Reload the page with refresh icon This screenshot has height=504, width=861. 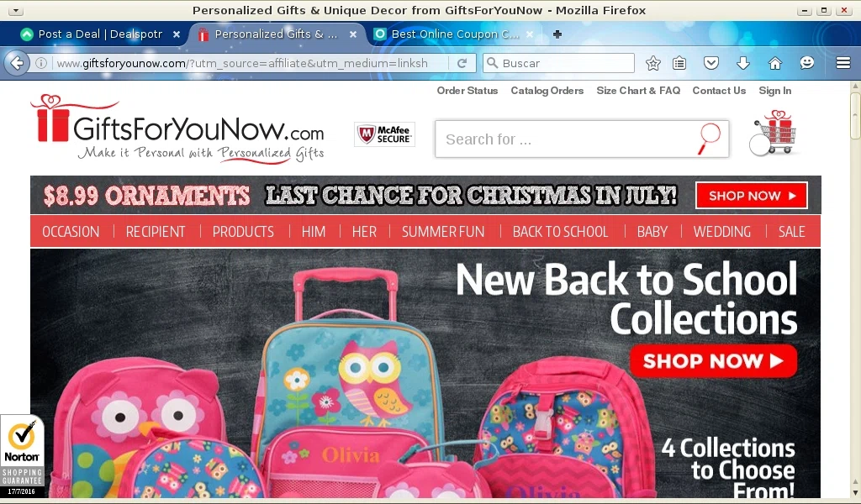point(462,63)
